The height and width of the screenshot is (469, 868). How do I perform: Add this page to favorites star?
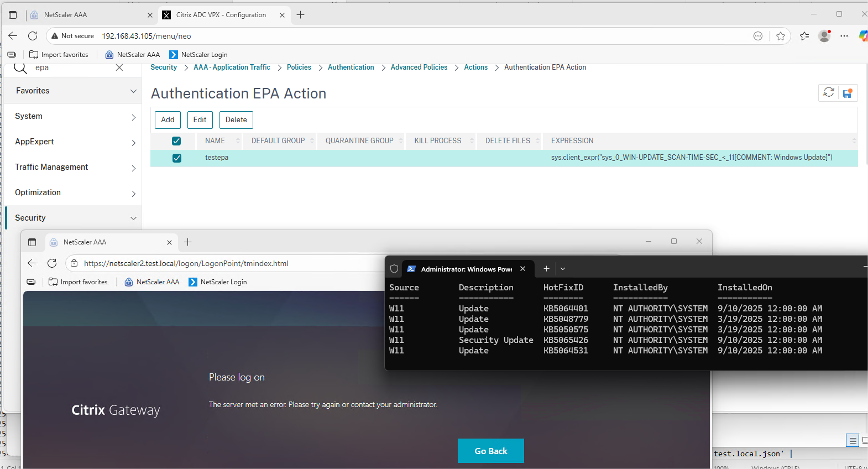pyautogui.click(x=780, y=36)
